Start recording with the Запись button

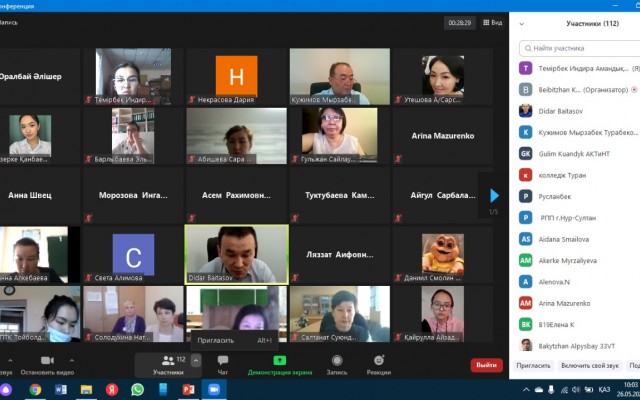coord(339,364)
